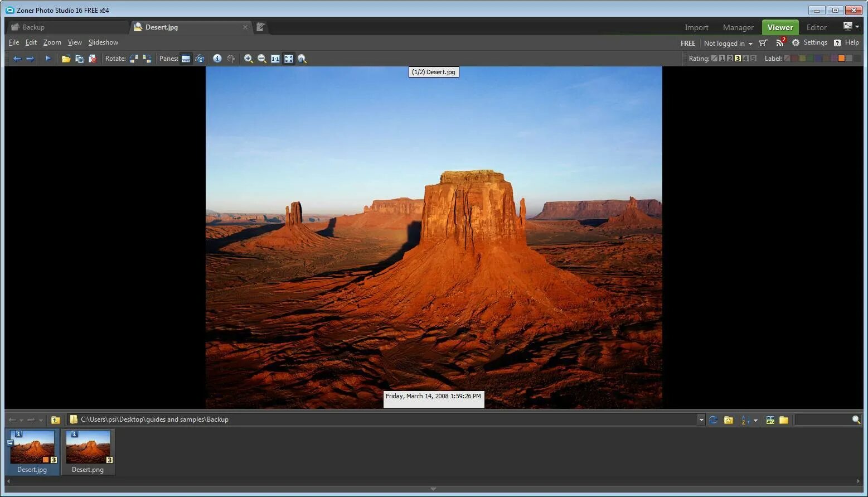Apply the green color label
This screenshot has height=497, width=868.
click(x=810, y=59)
